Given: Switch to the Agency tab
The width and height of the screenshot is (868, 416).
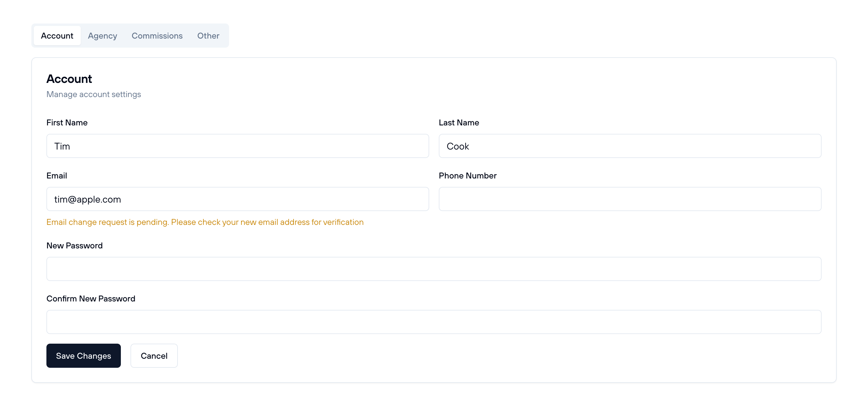Looking at the screenshot, I should click(x=102, y=35).
